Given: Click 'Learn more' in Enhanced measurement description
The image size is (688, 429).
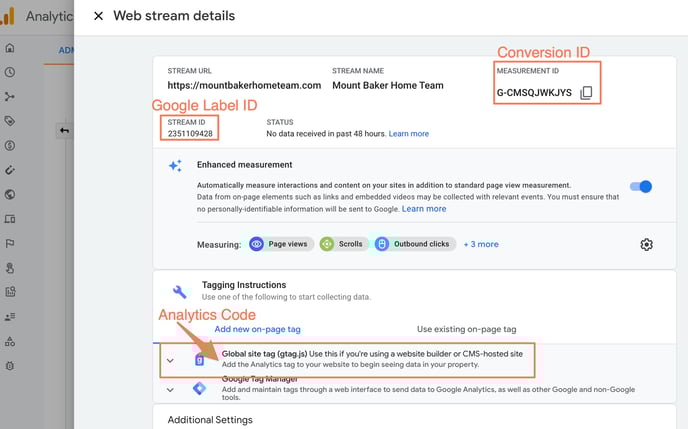Looking at the screenshot, I should tap(423, 209).
